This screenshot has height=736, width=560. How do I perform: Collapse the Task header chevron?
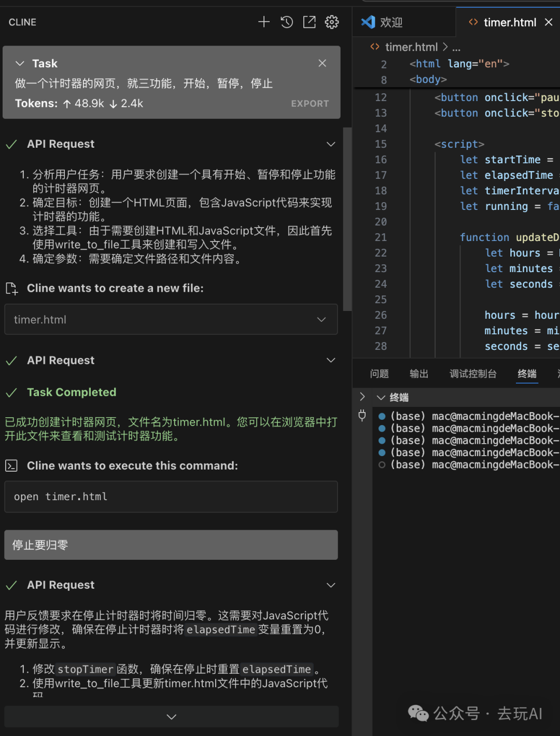tap(20, 63)
